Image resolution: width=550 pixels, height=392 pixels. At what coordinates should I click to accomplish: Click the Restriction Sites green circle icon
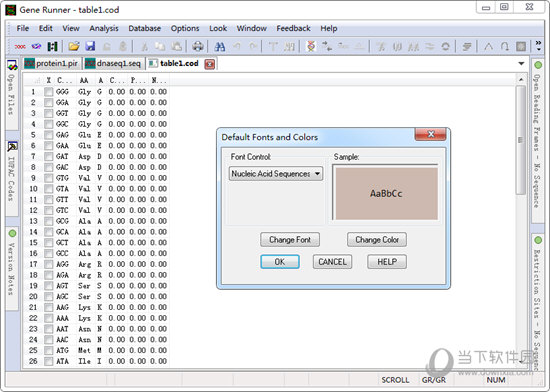pyautogui.click(x=538, y=240)
